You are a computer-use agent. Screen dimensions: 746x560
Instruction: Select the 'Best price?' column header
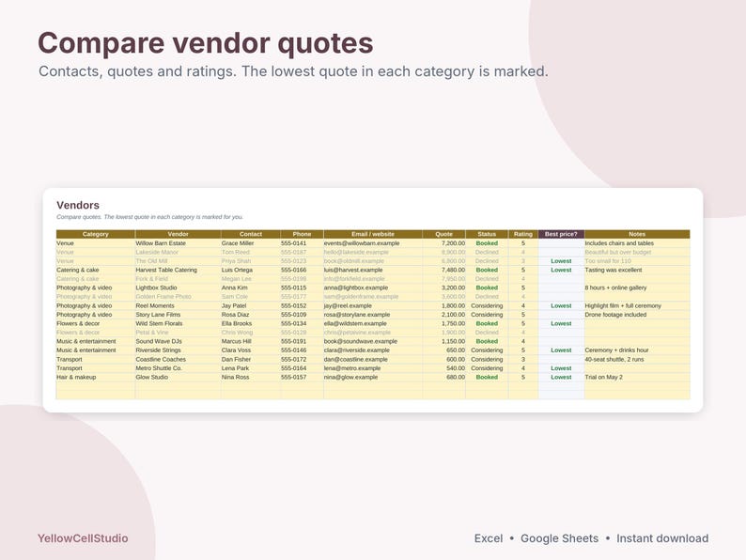[561, 234]
